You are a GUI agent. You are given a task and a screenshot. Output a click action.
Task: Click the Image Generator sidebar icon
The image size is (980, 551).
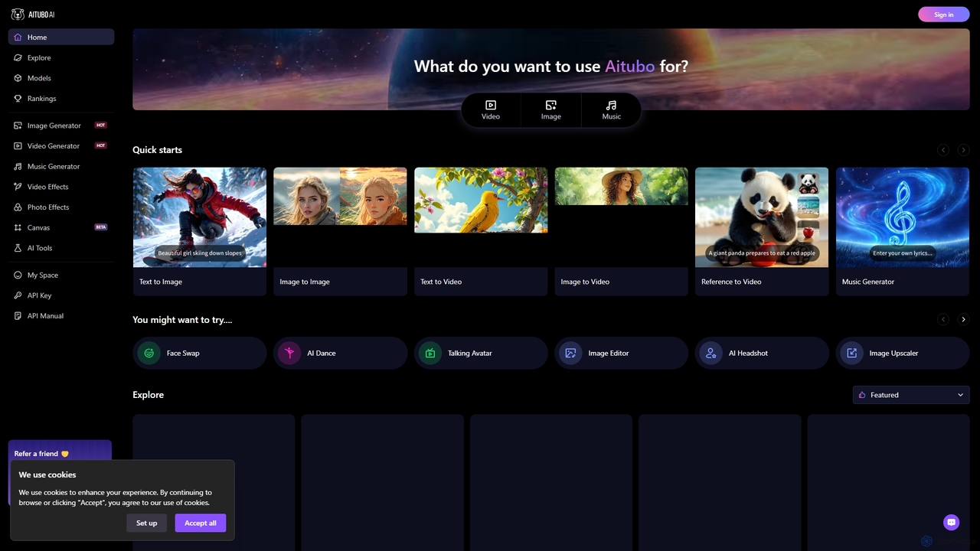(x=18, y=126)
